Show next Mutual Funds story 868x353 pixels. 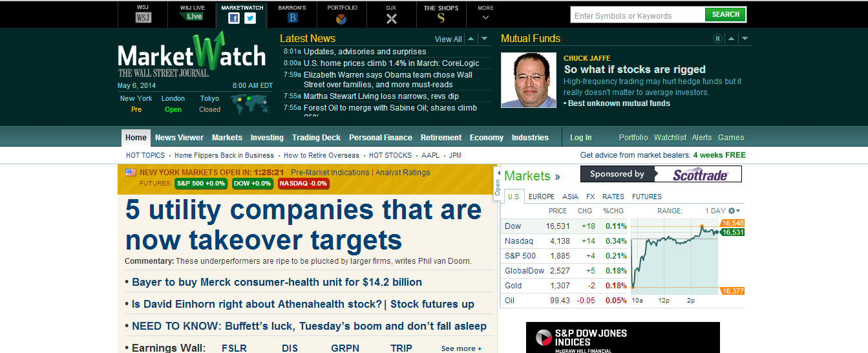point(745,39)
